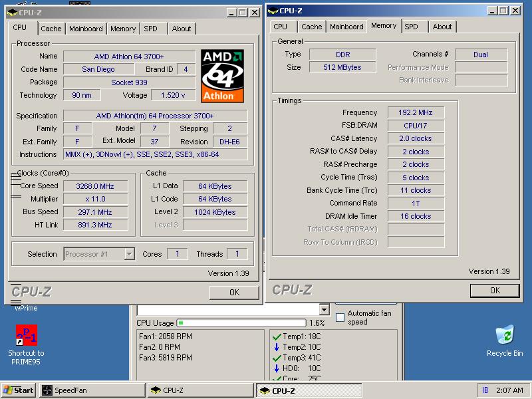This screenshot has height=399, width=532.
Task: Select the CPU tab in left CPU-Z window
Action: [20, 27]
